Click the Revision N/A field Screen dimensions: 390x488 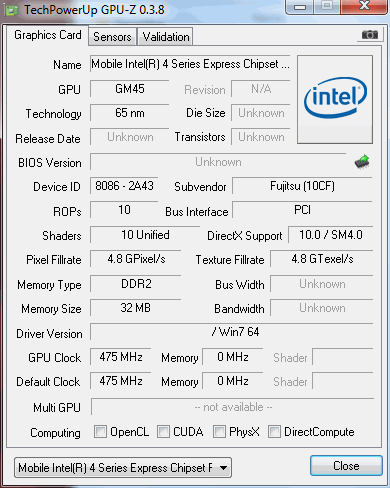(x=261, y=89)
